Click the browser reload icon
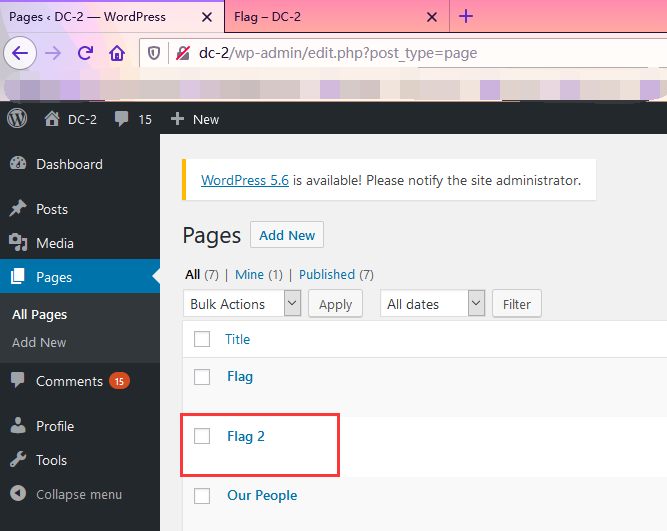 pyautogui.click(x=85, y=53)
